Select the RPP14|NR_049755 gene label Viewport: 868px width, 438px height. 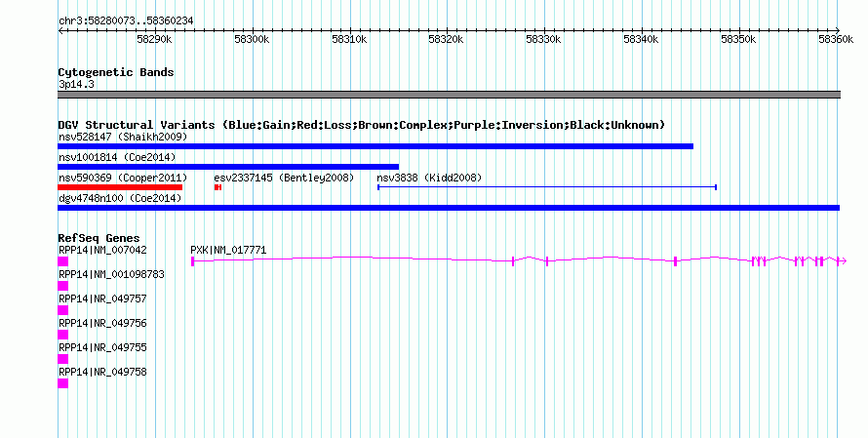(103, 347)
